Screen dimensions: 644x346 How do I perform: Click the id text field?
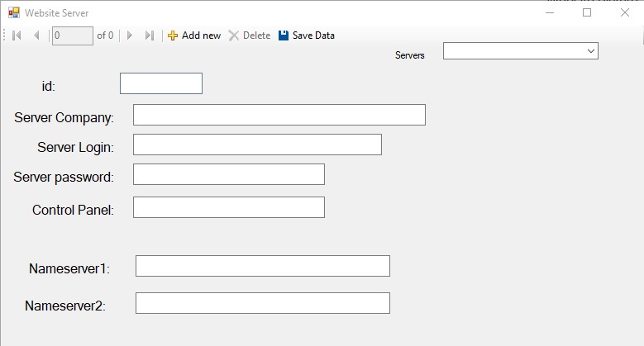161,83
